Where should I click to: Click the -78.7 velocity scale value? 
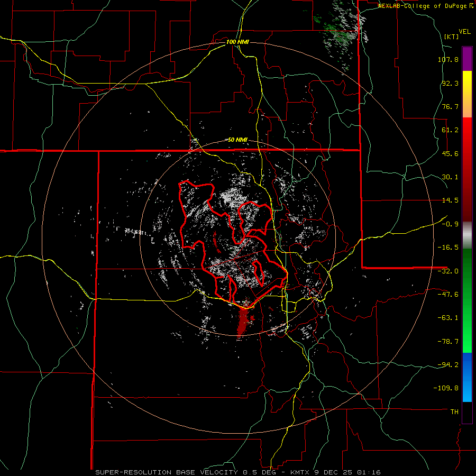(448, 342)
